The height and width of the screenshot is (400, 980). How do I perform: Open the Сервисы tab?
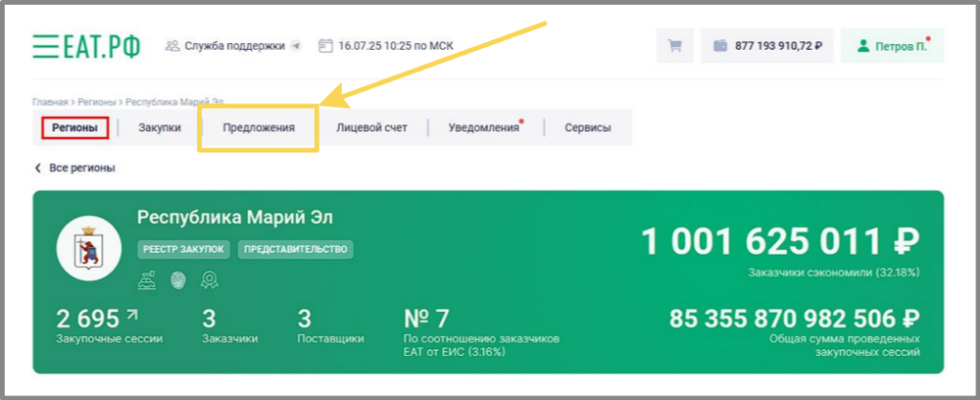coord(588,127)
